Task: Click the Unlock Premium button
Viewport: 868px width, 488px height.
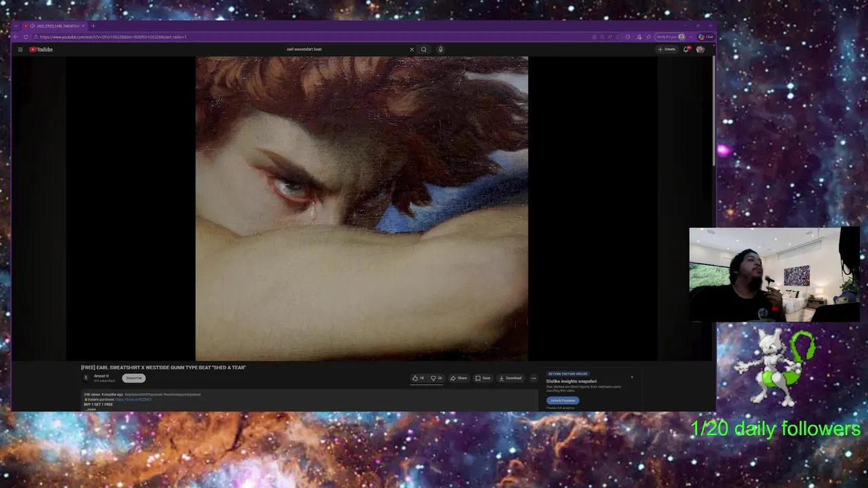Action: 563,401
